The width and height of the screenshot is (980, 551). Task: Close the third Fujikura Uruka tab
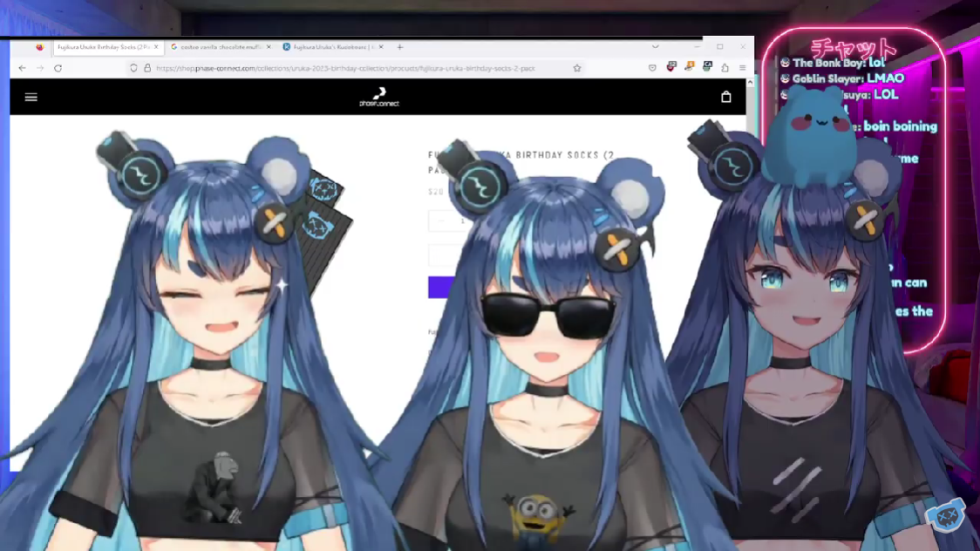pos(381,47)
